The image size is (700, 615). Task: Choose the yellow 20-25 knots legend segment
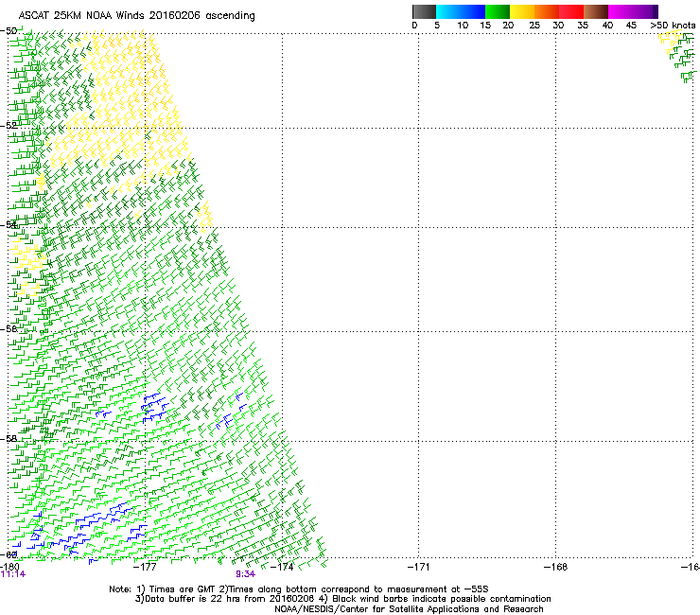click(522, 11)
